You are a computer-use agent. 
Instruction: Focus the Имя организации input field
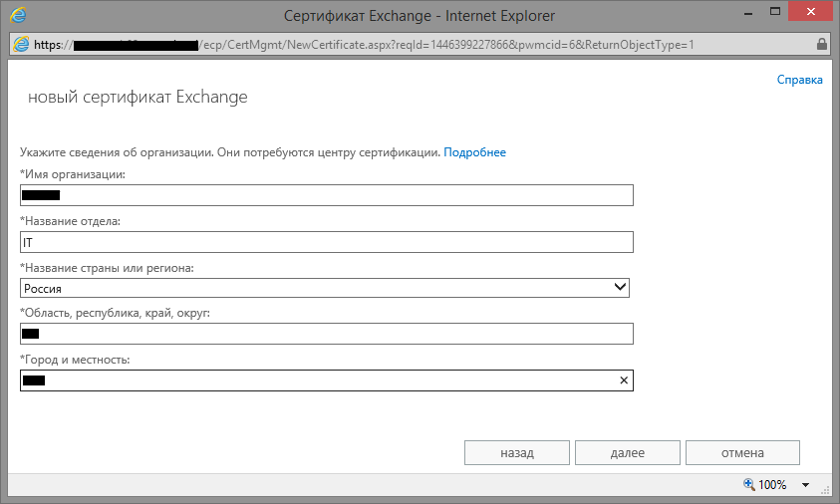pyautogui.click(x=327, y=195)
